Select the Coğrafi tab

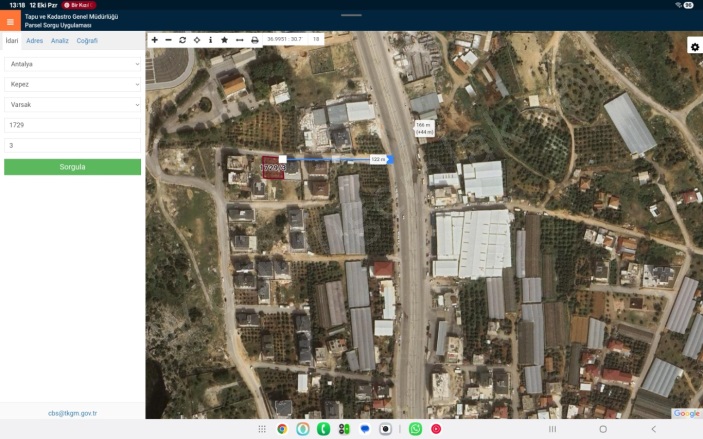pyautogui.click(x=87, y=41)
